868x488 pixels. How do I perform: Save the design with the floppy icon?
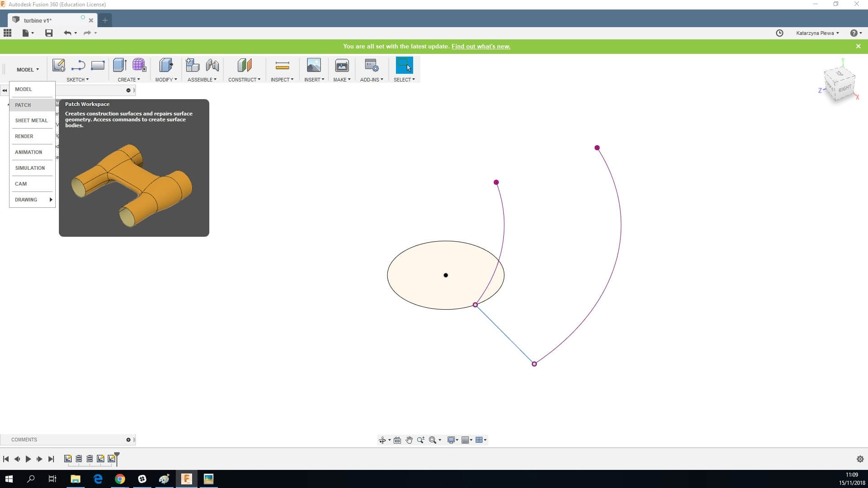pyautogui.click(x=49, y=33)
